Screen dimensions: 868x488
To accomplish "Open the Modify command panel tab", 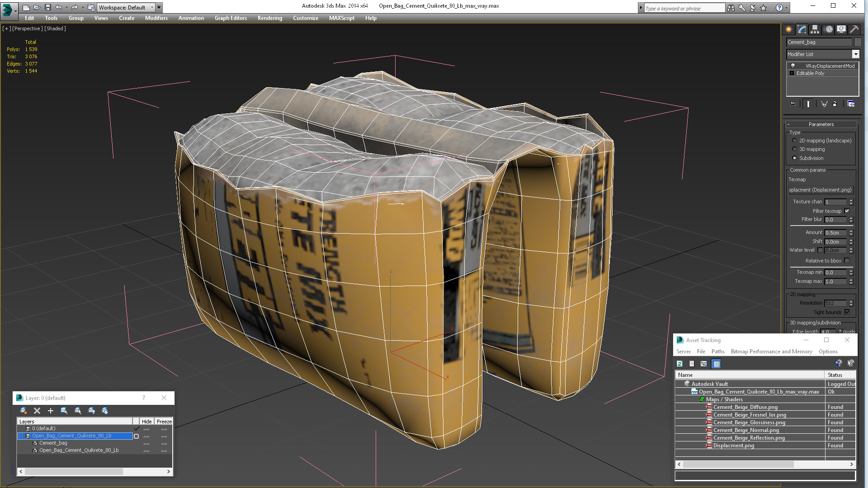I will (802, 29).
